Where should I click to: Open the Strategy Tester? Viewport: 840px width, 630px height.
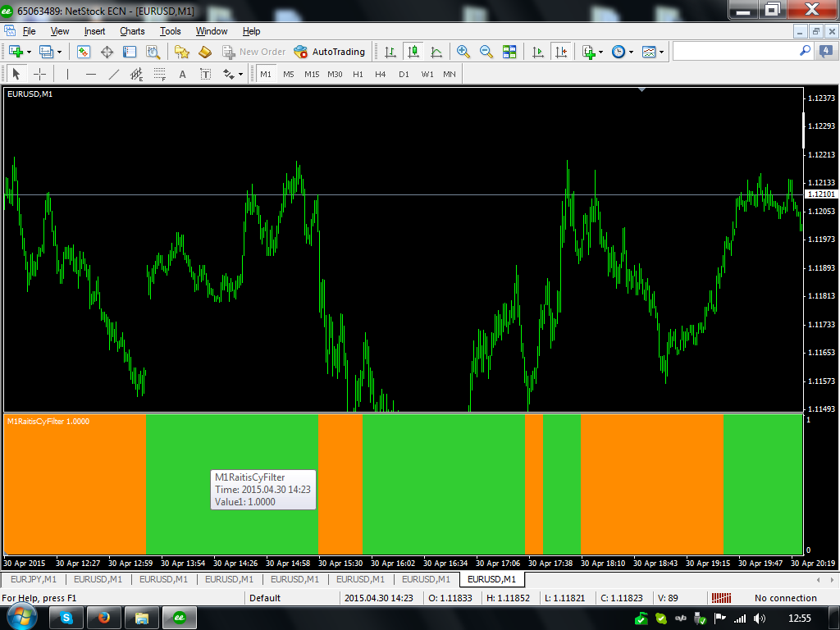(153, 52)
